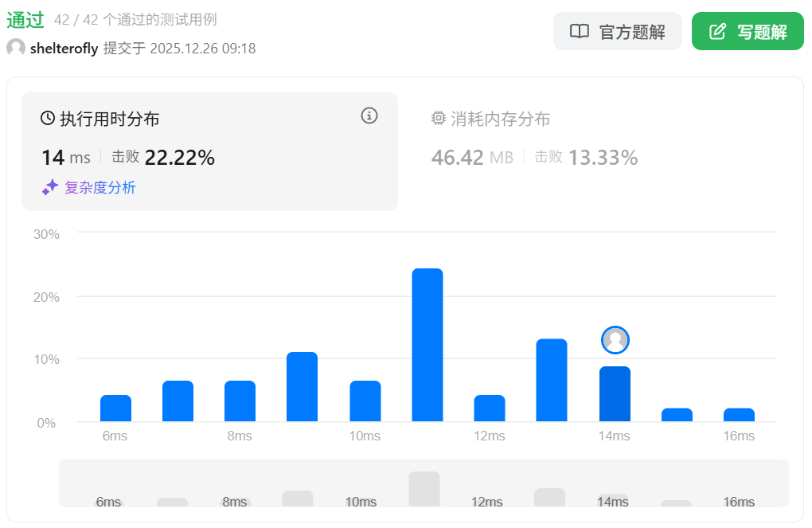
Task: Open the 复杂度分析 link
Action: click(100, 188)
